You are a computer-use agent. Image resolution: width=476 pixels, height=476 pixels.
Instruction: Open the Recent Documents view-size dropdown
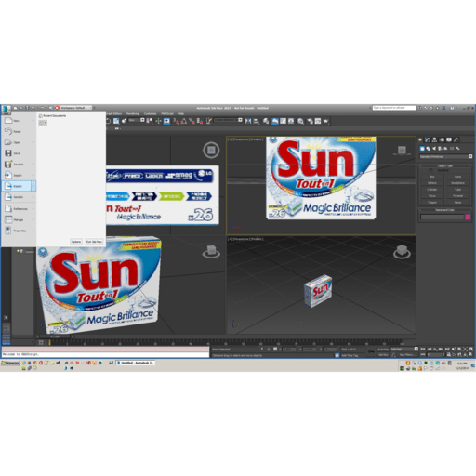(x=43, y=123)
